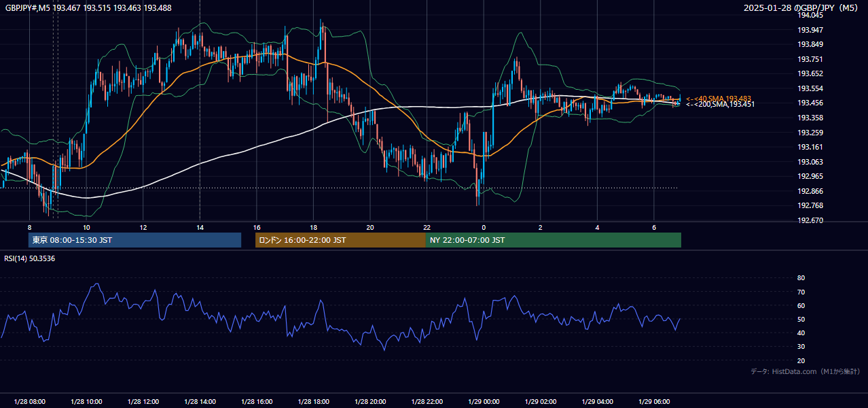Viewport: 868px width, 408px height.
Task: Click the RSI scale value 50
Action: point(801,319)
